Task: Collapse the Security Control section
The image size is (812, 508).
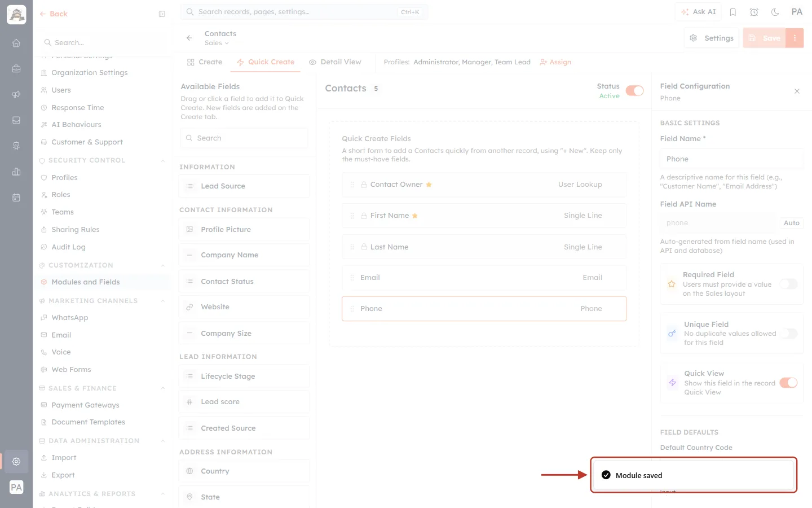Action: pos(163,160)
